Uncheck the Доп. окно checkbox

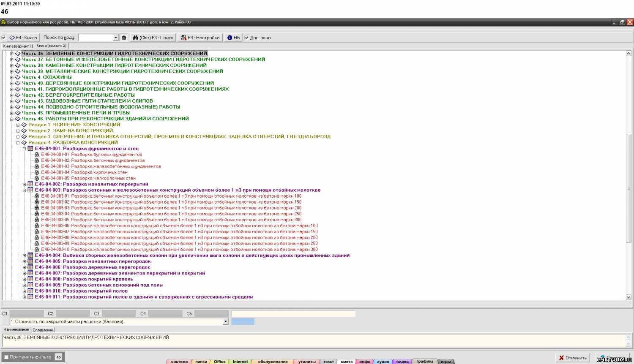246,38
